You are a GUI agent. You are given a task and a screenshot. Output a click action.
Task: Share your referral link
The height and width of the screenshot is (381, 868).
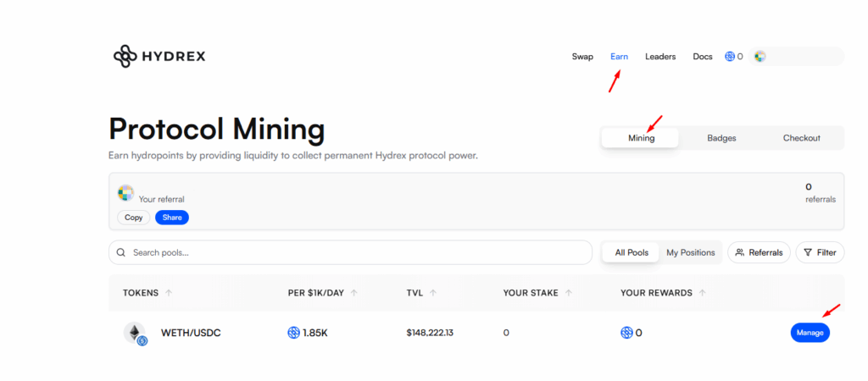click(172, 218)
